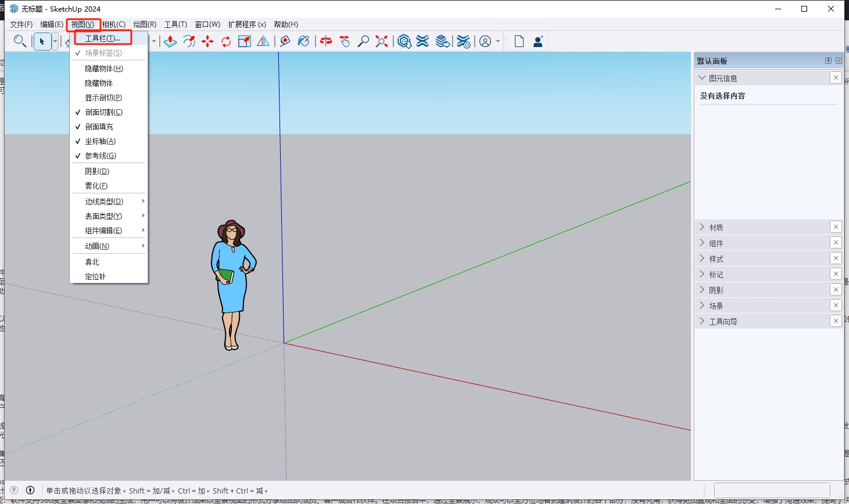Open the 窗口(W) menu
This screenshot has width=849, height=504.
[x=207, y=24]
